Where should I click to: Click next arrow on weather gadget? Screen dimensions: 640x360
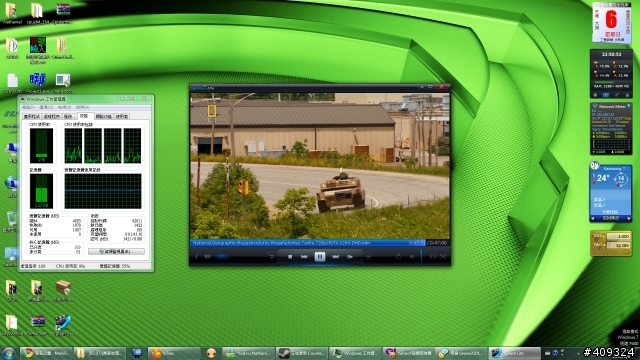[x=629, y=219]
